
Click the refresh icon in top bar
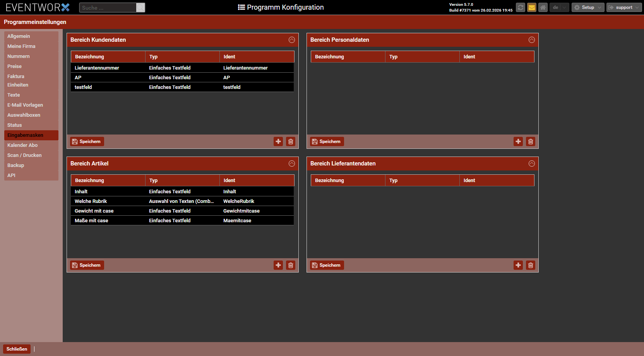pos(521,7)
